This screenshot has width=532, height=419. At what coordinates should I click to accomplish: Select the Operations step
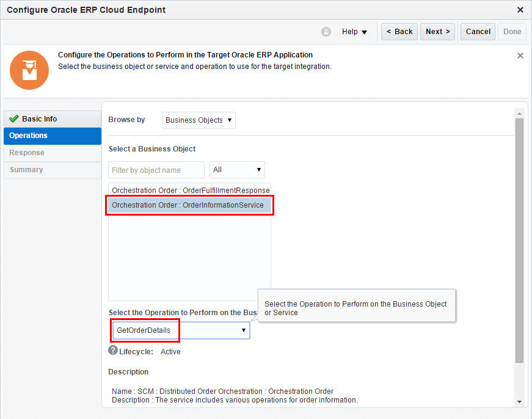point(53,136)
